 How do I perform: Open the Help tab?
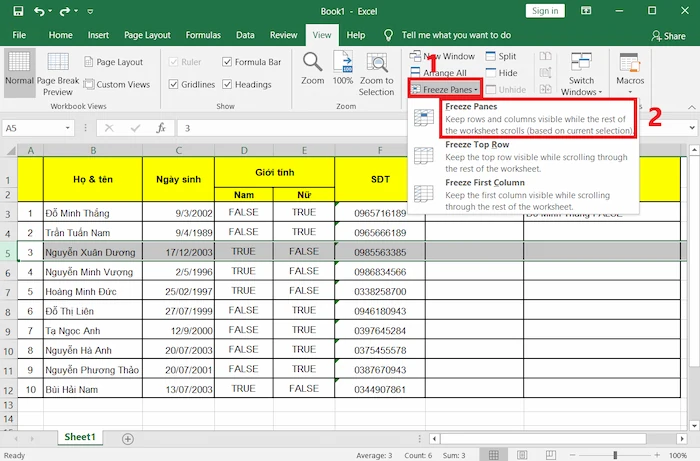(356, 35)
